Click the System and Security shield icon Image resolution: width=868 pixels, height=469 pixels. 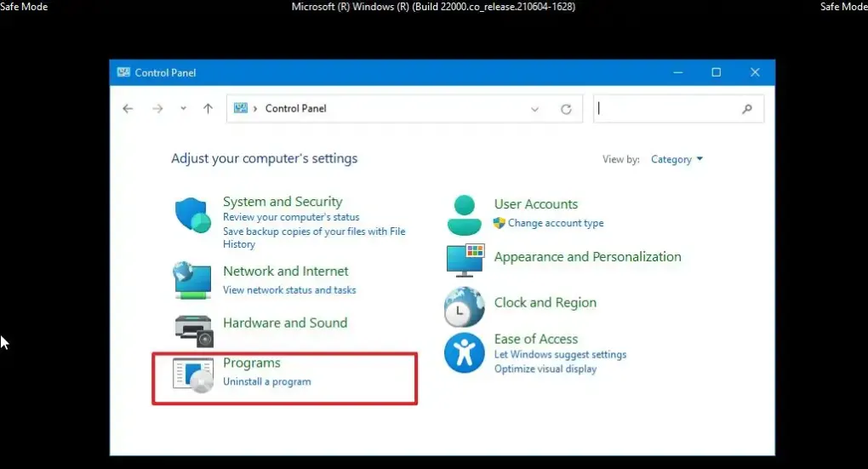point(193,215)
